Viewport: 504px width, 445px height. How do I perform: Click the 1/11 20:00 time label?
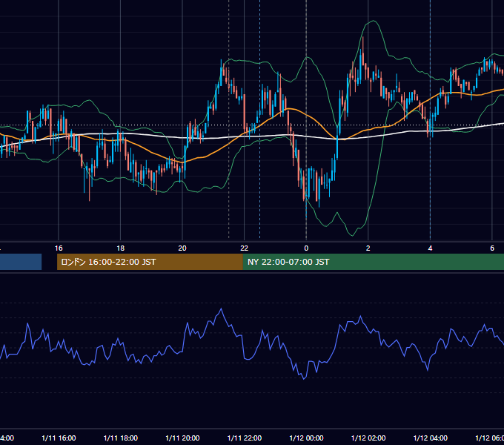click(x=182, y=438)
